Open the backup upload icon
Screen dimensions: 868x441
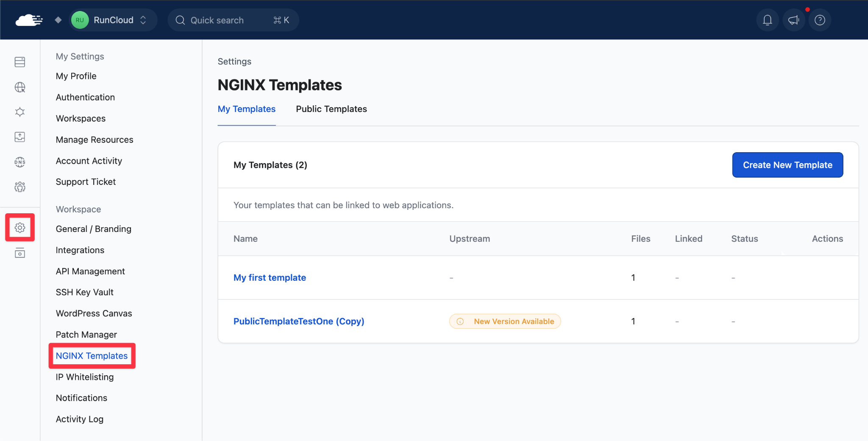click(20, 137)
